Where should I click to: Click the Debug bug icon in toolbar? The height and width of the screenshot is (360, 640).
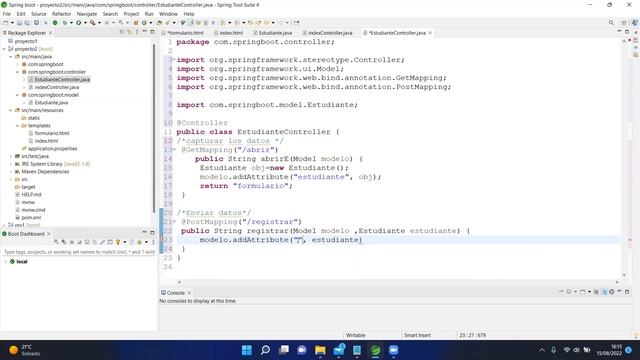pos(64,23)
